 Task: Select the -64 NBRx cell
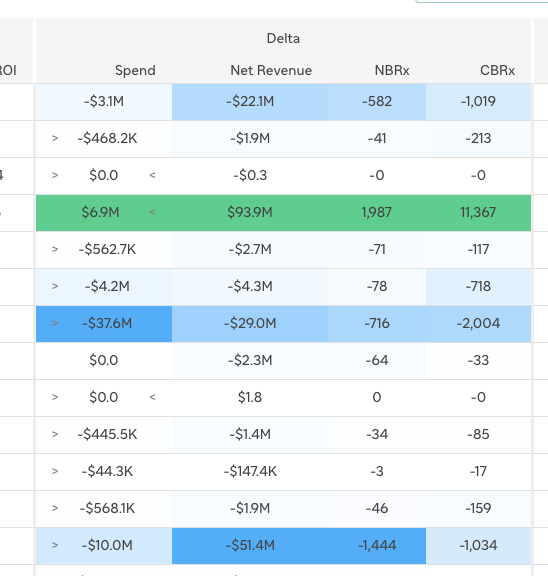(377, 360)
